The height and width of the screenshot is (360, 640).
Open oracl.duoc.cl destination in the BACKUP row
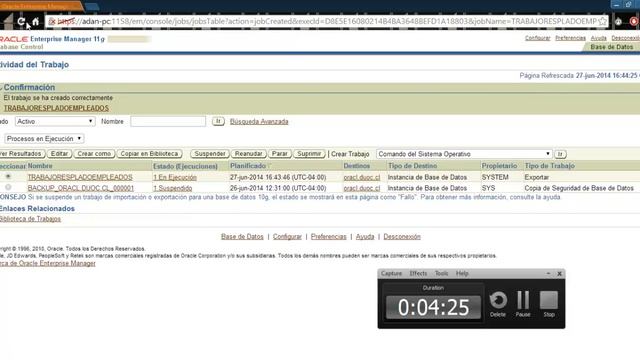click(362, 188)
